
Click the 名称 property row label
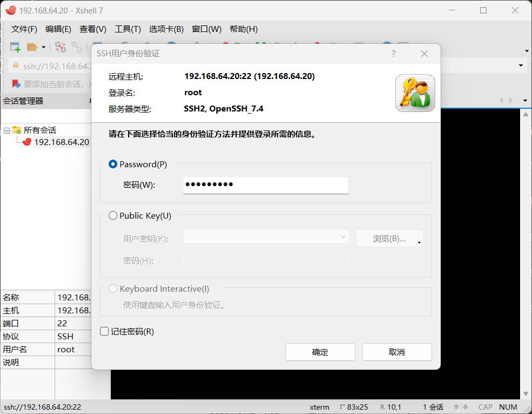tap(11, 298)
